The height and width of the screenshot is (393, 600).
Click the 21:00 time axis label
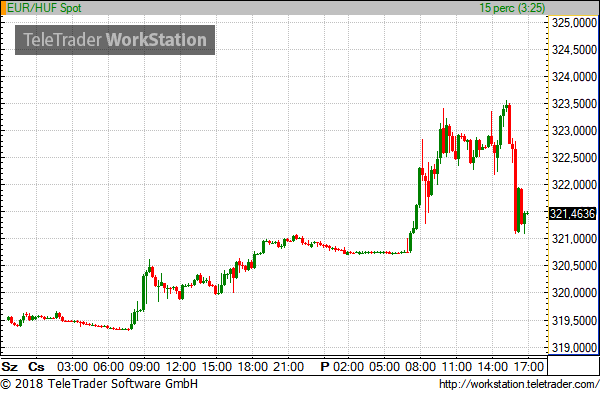[x=288, y=367]
